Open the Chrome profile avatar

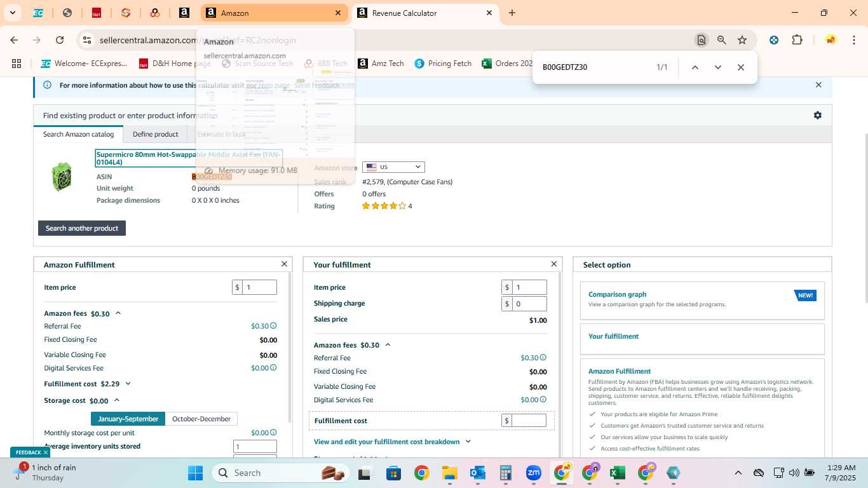point(831,40)
